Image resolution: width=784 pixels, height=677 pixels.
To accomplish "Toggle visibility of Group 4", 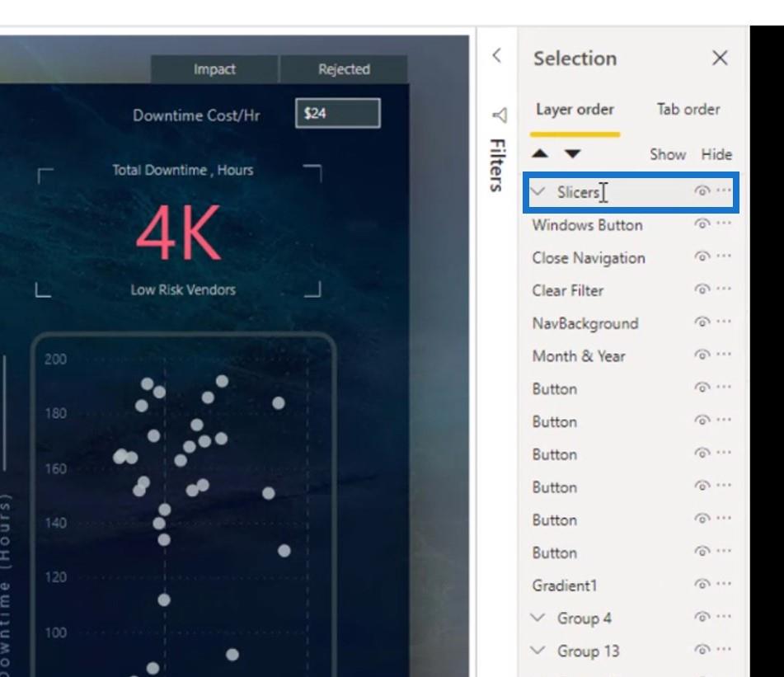I will click(702, 617).
